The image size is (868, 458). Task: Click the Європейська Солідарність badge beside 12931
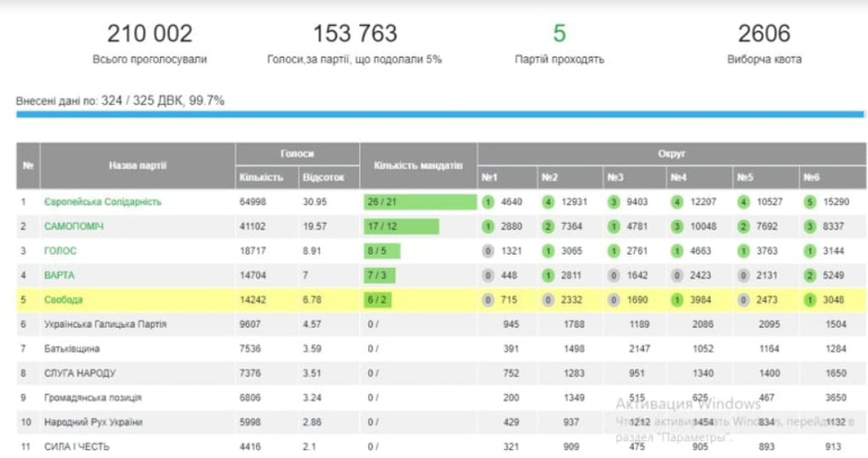tap(548, 202)
